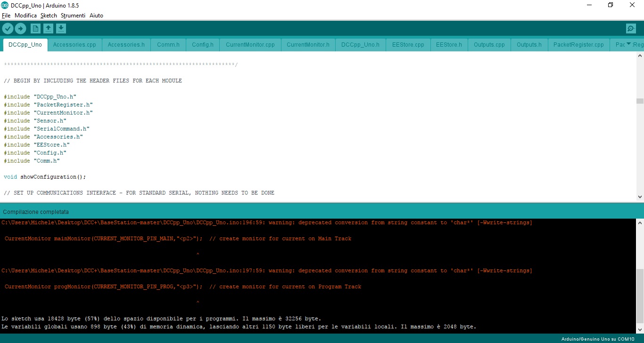Open the Strumenti menu
The image size is (644, 343).
pos(73,16)
